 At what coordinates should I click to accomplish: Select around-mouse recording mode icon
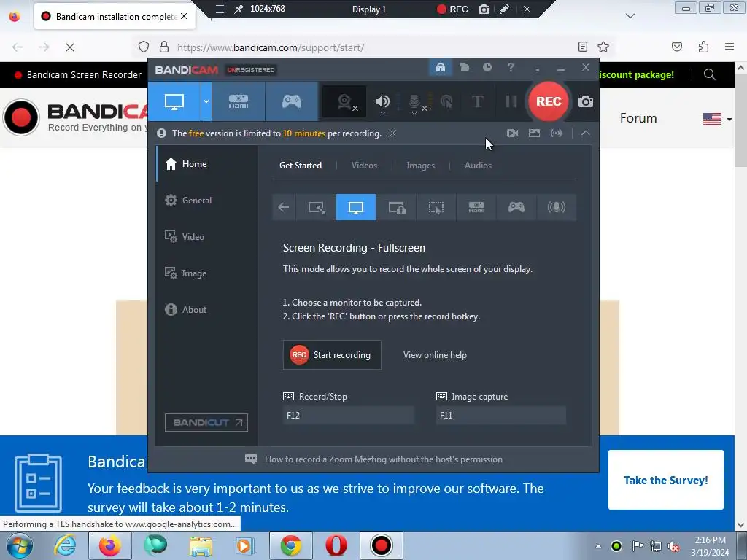pyautogui.click(x=436, y=207)
